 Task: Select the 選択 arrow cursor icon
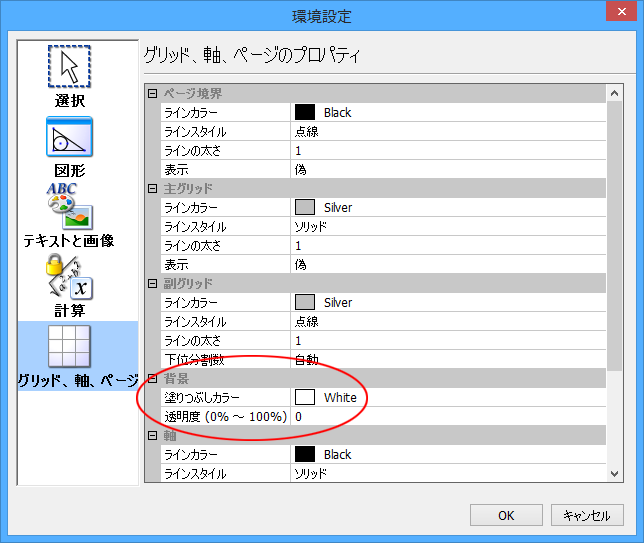point(69,68)
